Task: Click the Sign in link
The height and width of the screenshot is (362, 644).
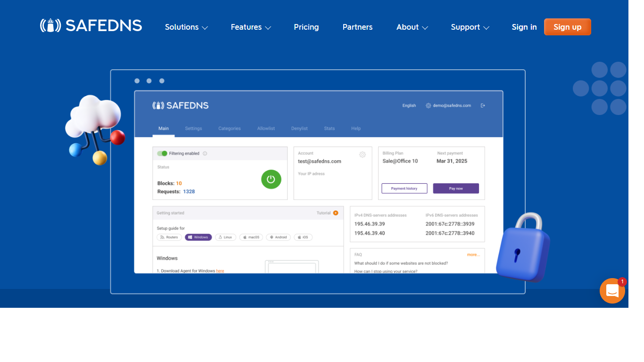Action: [524, 27]
